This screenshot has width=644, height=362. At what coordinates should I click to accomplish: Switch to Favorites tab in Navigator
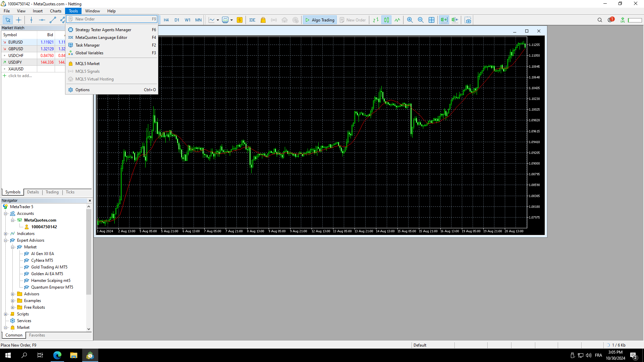click(37, 335)
